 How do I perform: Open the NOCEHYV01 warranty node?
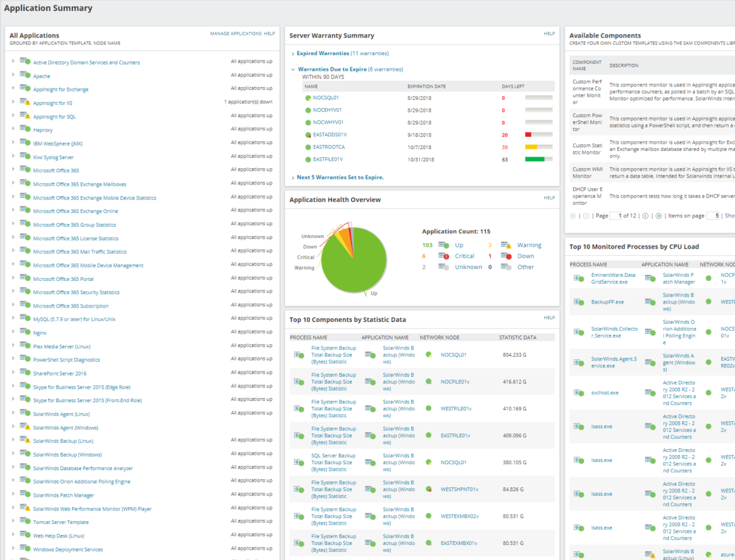pyautogui.click(x=327, y=110)
